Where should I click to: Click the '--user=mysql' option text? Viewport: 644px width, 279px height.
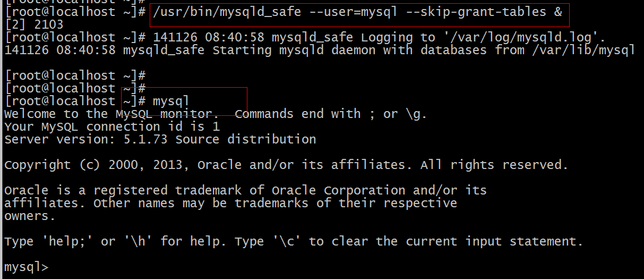coord(353,12)
